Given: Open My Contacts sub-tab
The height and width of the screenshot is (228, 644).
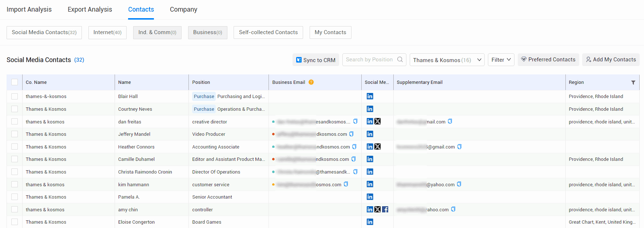Looking at the screenshot, I should (x=330, y=32).
